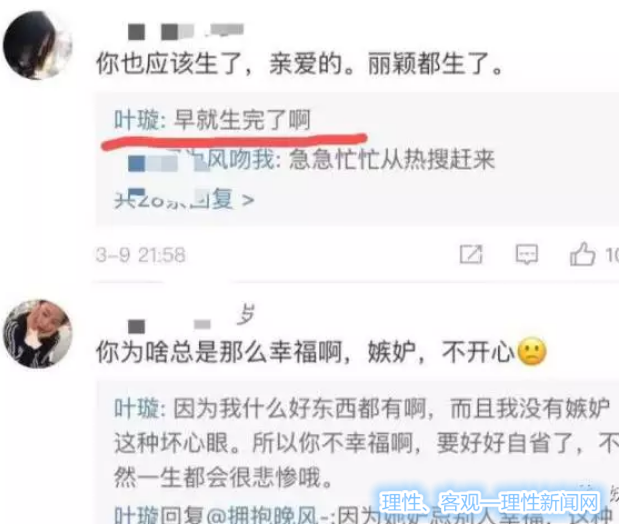Open 叶璇 profile in reply 因为我什么好东西都有啊
619x528 pixels.
coord(137,408)
